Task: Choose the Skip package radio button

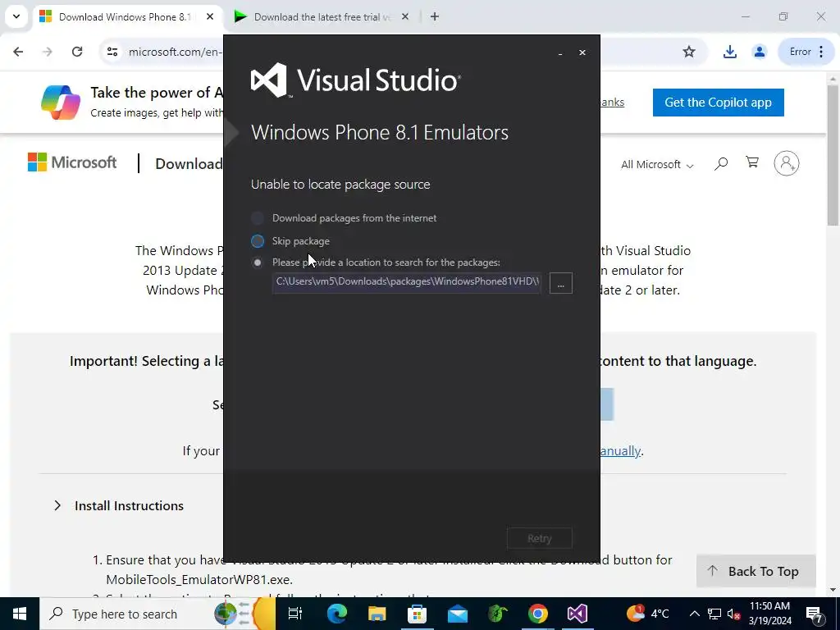Action: pos(258,241)
